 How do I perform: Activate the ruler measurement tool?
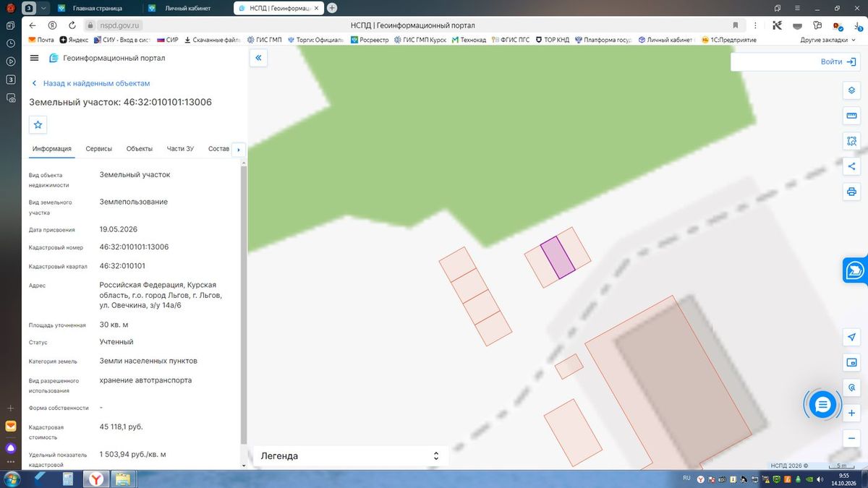click(x=851, y=116)
